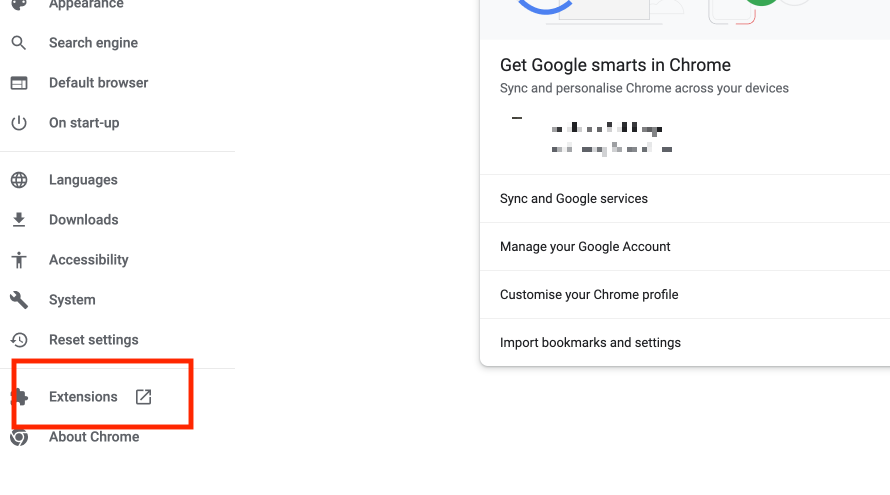Click the external link icon beside Extensions

pos(144,397)
